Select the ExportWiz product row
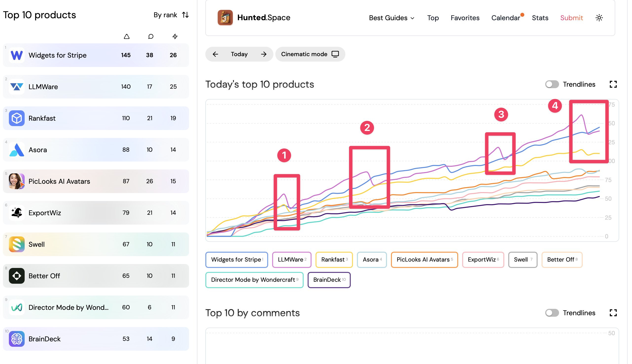Viewport: 632px width, 364px height. 96,213
